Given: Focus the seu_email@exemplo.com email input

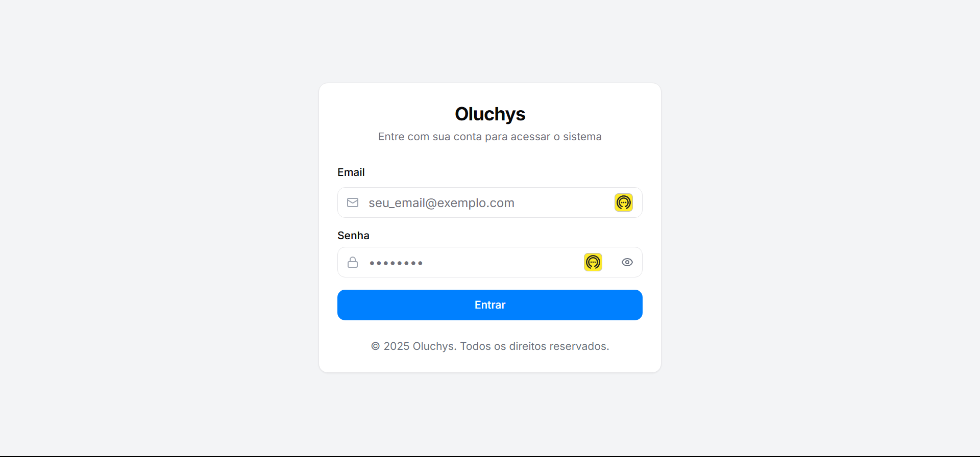Looking at the screenshot, I should tap(490, 202).
